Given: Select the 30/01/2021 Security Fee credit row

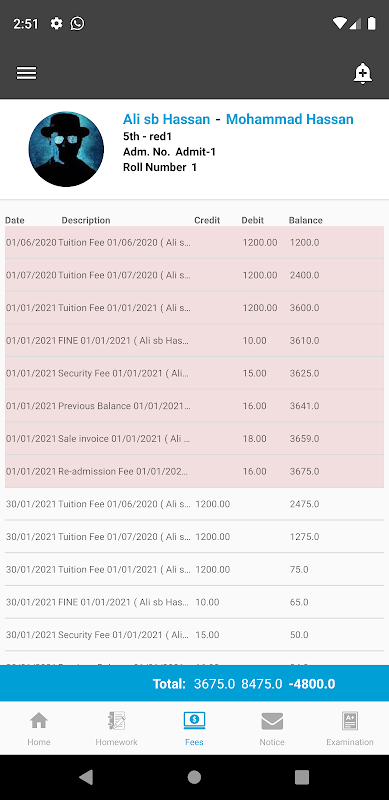Looking at the screenshot, I should coord(194,635).
